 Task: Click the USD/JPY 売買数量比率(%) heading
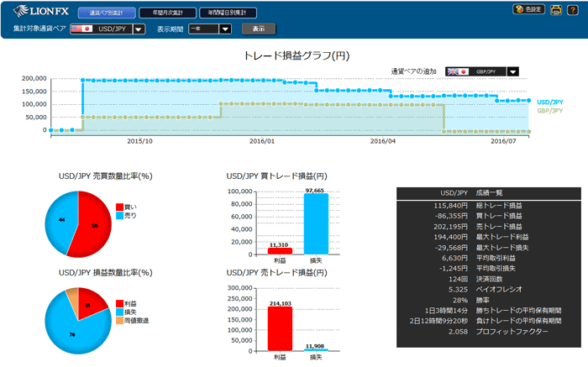[x=105, y=176]
